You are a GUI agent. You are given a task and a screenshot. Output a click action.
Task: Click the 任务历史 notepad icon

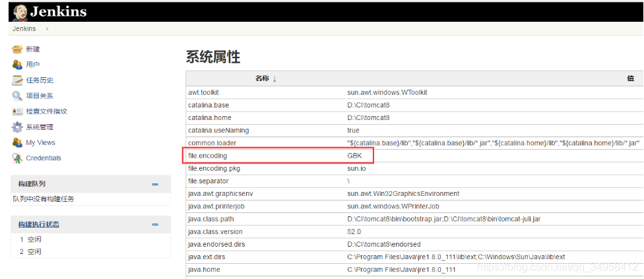17,80
